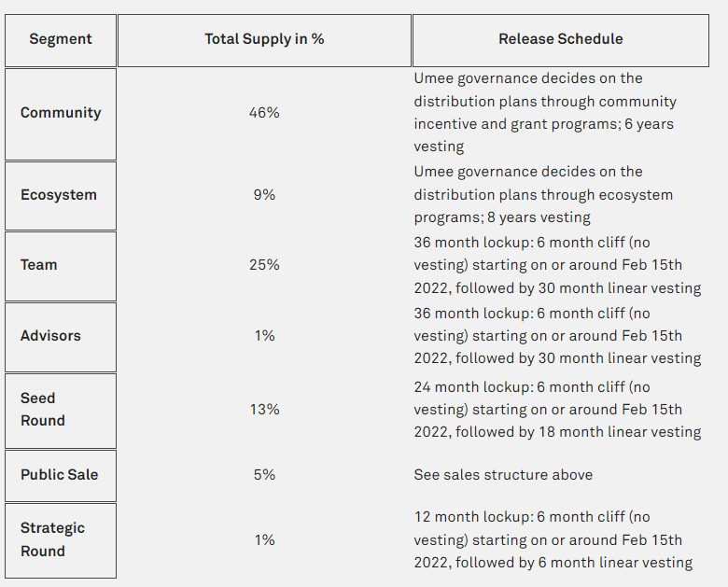Click the Advisors 1% supply value

click(x=264, y=336)
